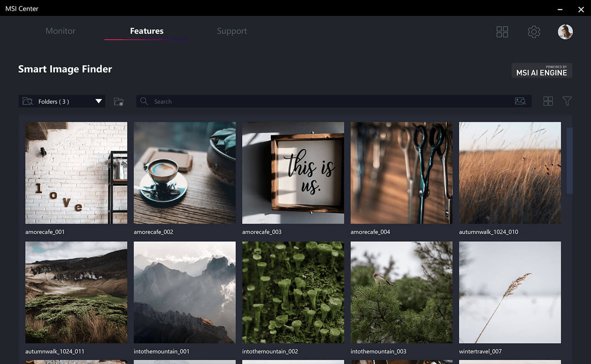Click the MSI AI Engine badge
This screenshot has height=364, width=591.
pyautogui.click(x=542, y=71)
